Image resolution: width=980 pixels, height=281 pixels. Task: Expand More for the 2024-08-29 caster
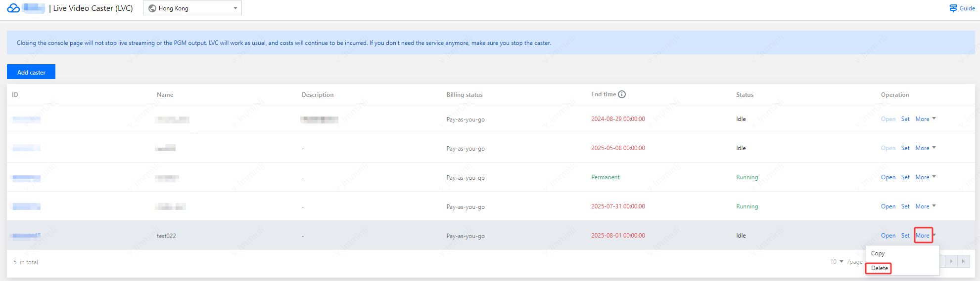pyautogui.click(x=925, y=119)
